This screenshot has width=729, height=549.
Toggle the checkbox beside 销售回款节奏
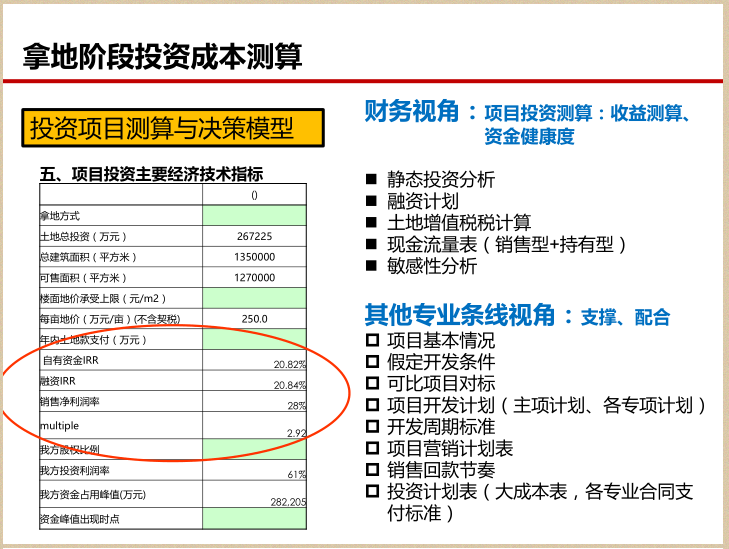click(372, 470)
